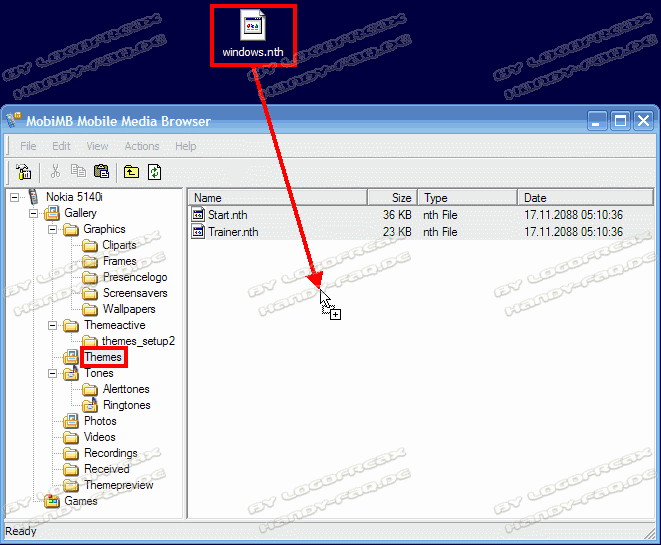Select the Themes folder in tree
661x545 pixels.
[x=103, y=357]
